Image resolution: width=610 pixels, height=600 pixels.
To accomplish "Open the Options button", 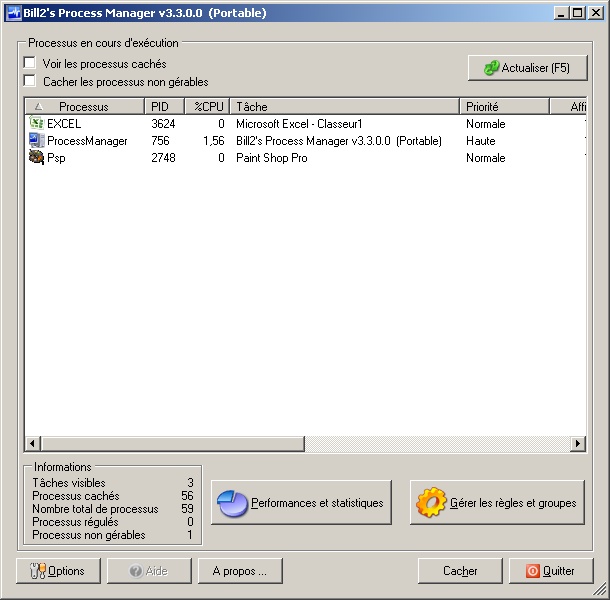I will point(58,571).
